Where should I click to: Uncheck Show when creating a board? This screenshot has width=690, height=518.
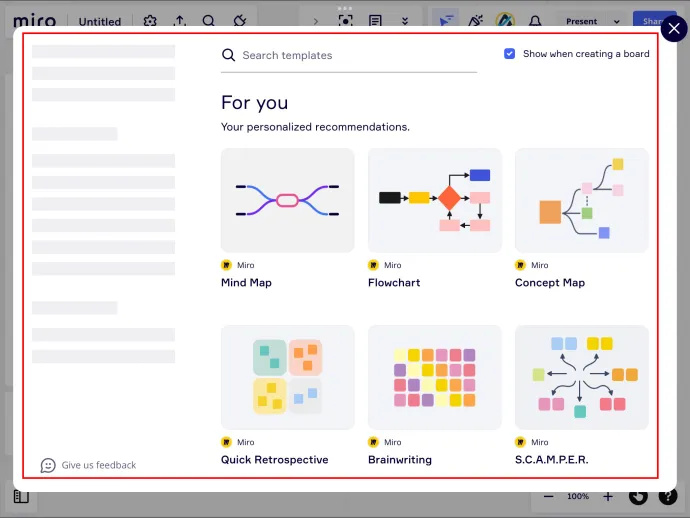(x=509, y=54)
